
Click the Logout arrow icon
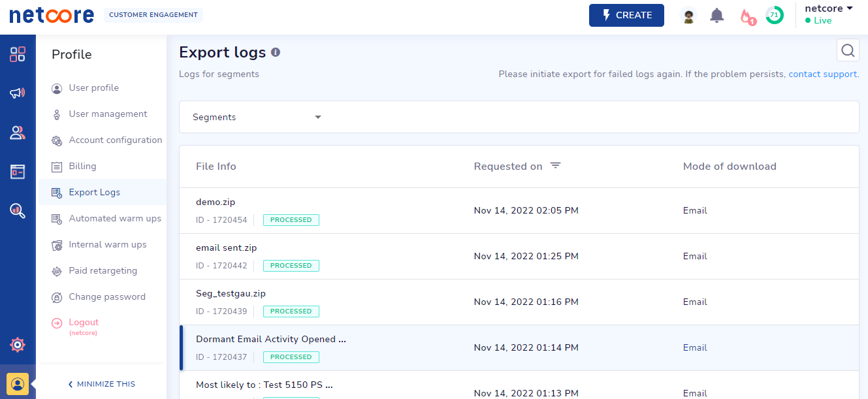coord(57,323)
